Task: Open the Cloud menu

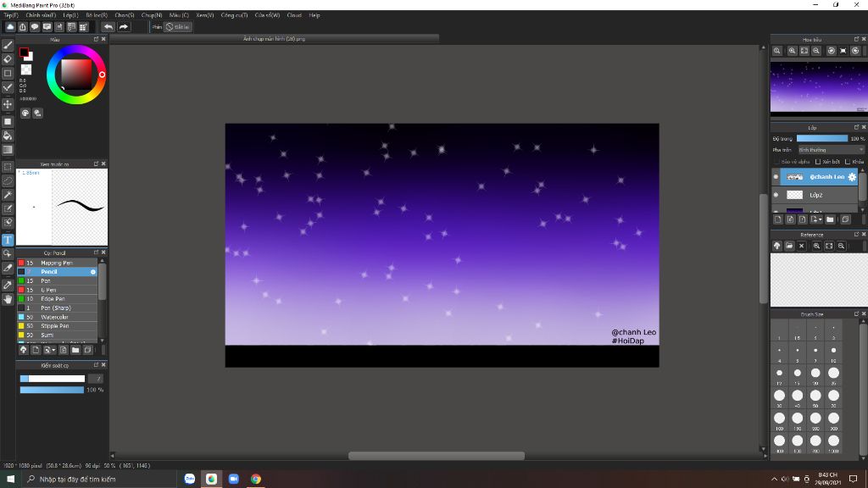Action: click(x=294, y=15)
